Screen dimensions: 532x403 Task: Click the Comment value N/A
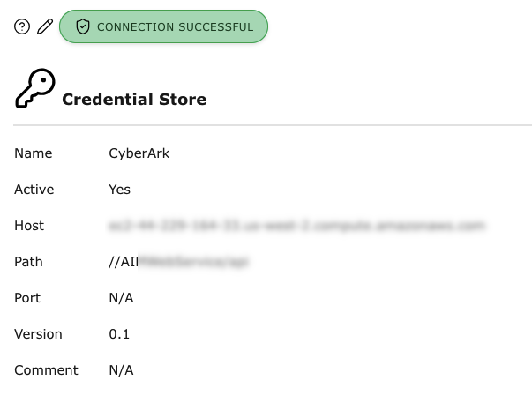point(121,370)
